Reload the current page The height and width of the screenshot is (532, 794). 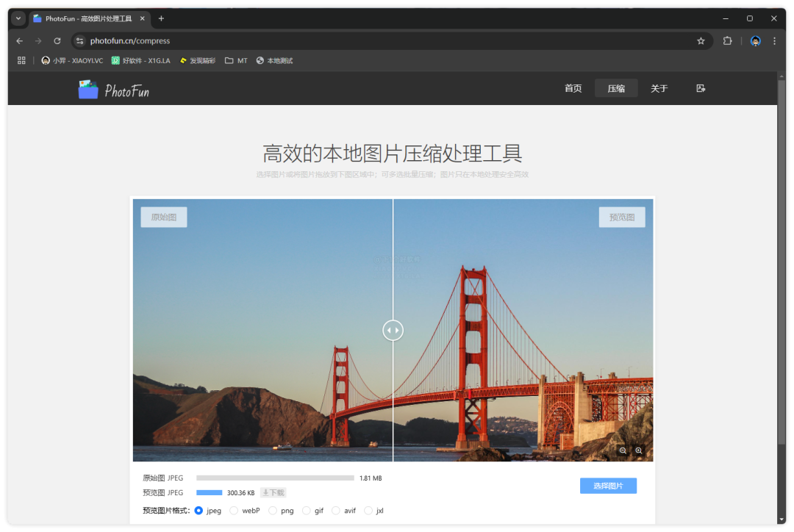(x=57, y=41)
